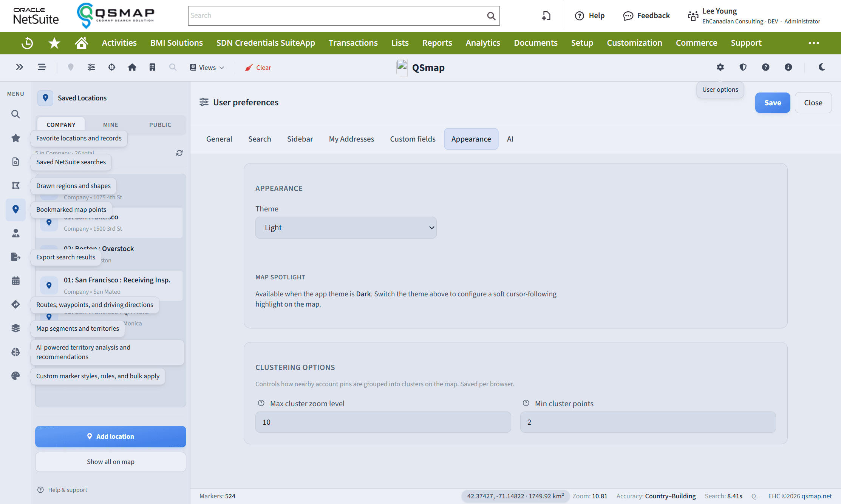Image resolution: width=841 pixels, height=504 pixels.
Task: Select MINE saved locations tab
Action: click(111, 125)
